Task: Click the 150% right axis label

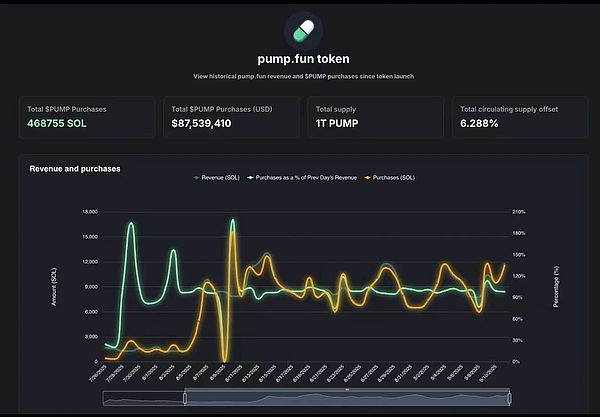Action: (519, 255)
